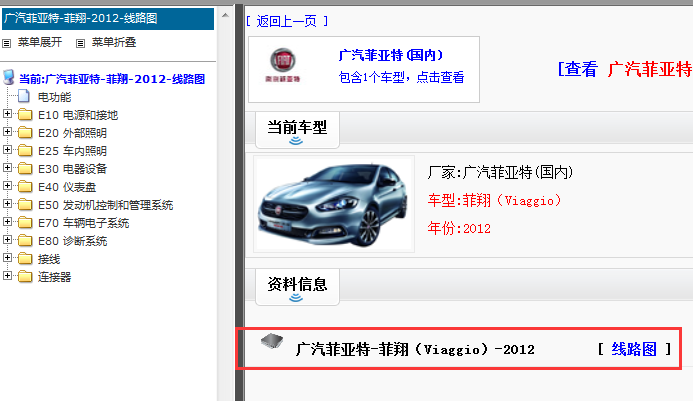This screenshot has height=401, width=693.
Task: Click 广汽菲亚特-菲翔(Viaggio)-2012 entry title
Action: pyautogui.click(x=415, y=350)
